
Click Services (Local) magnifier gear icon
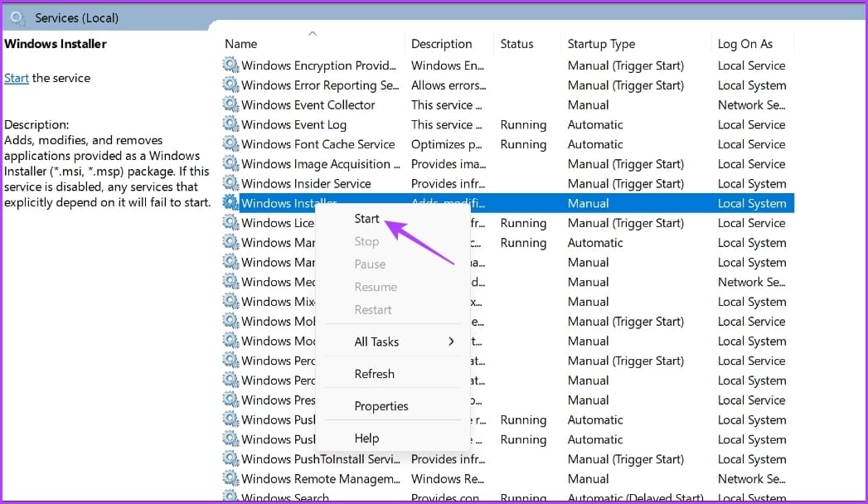tap(17, 18)
